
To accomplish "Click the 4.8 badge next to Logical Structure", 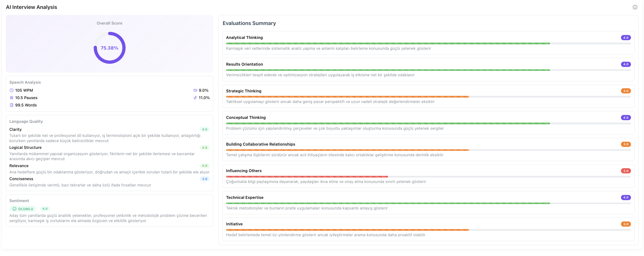I will [x=205, y=147].
